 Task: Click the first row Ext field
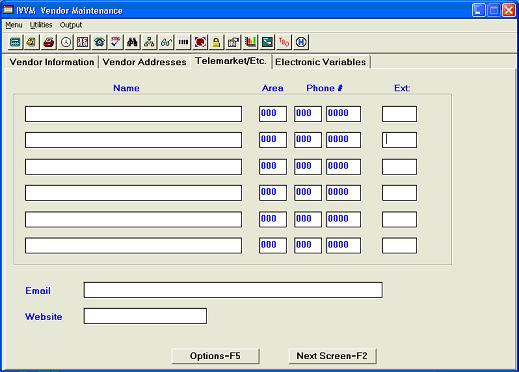(399, 114)
